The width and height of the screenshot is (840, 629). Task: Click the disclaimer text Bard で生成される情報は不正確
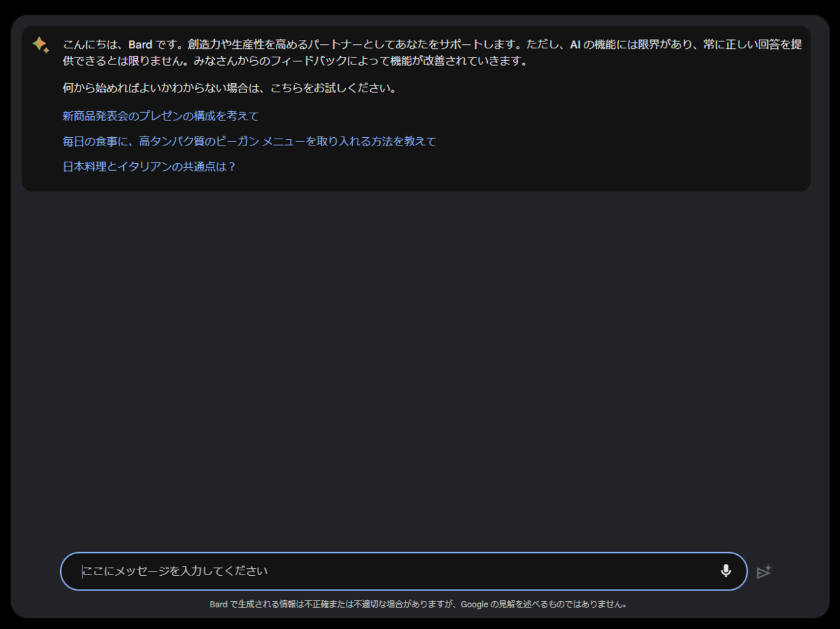(x=419, y=605)
